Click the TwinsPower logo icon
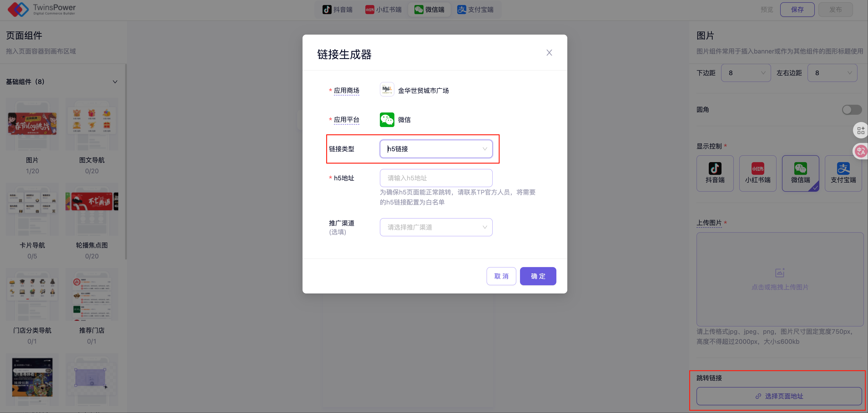 click(18, 9)
